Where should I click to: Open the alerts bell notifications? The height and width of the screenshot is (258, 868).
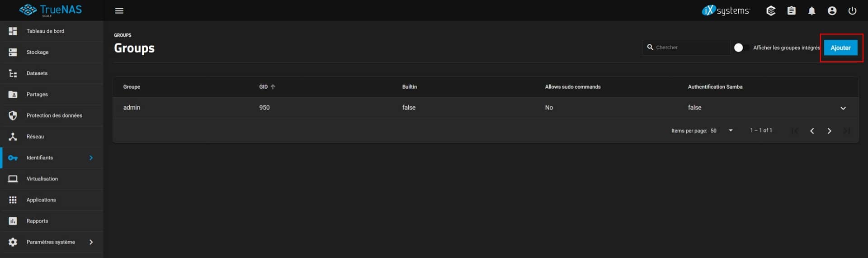tap(811, 11)
